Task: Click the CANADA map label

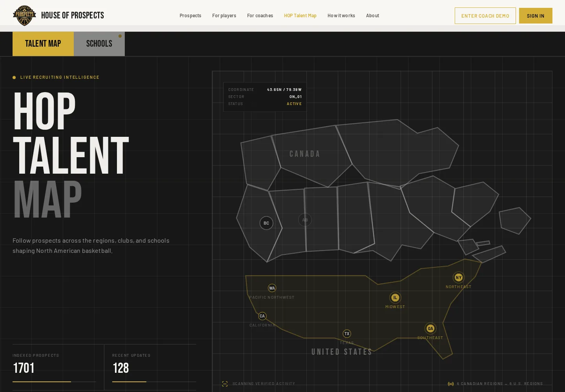Action: 305,154
